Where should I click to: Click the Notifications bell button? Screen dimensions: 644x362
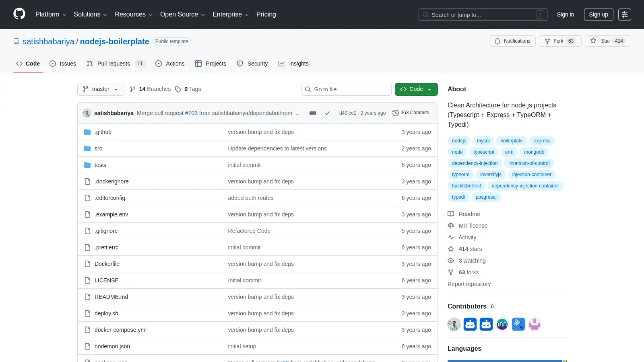[x=512, y=41]
